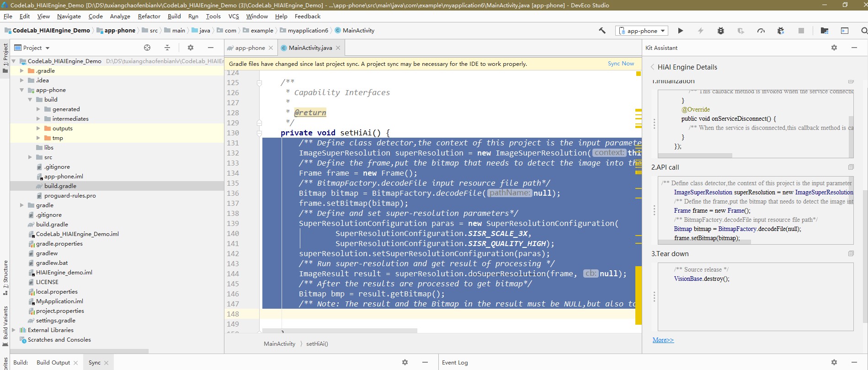868x370 pixels.
Task: Expand the .idea folder
Action: click(x=21, y=80)
